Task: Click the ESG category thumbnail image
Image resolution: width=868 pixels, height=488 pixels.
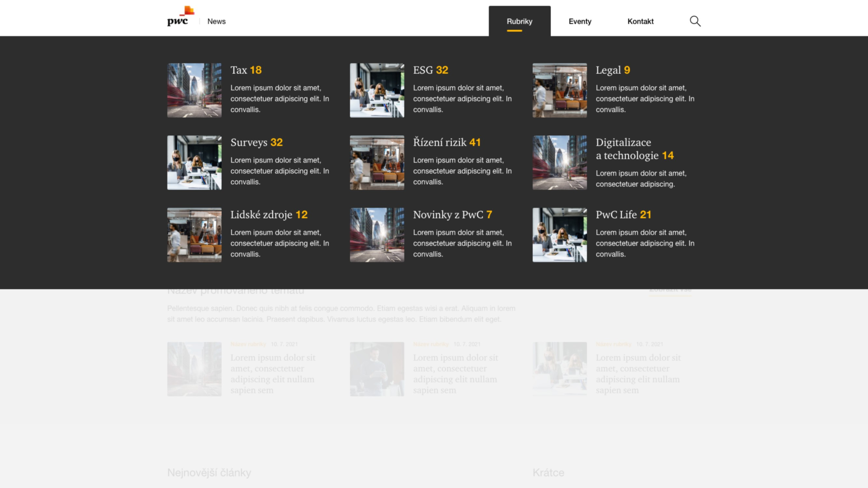Action: tap(377, 90)
